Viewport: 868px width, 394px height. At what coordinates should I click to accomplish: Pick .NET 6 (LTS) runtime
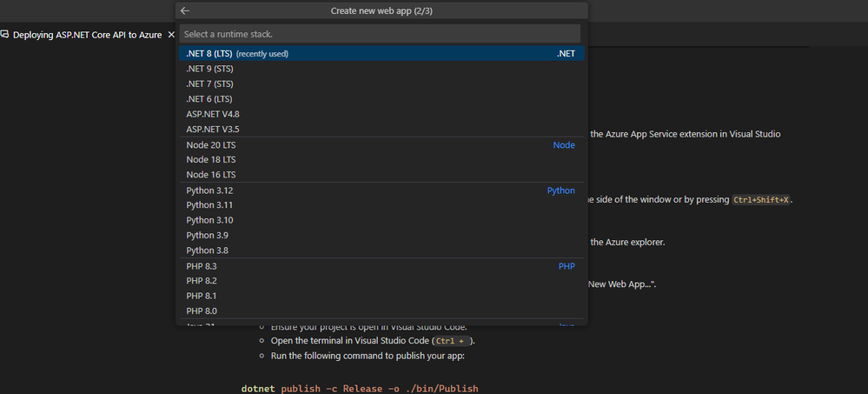coord(382,99)
